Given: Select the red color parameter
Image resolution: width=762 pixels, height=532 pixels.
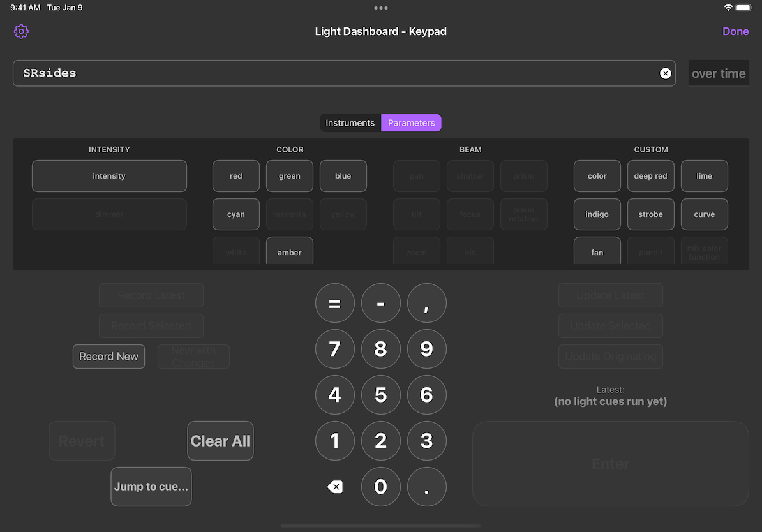Looking at the screenshot, I should click(x=235, y=175).
